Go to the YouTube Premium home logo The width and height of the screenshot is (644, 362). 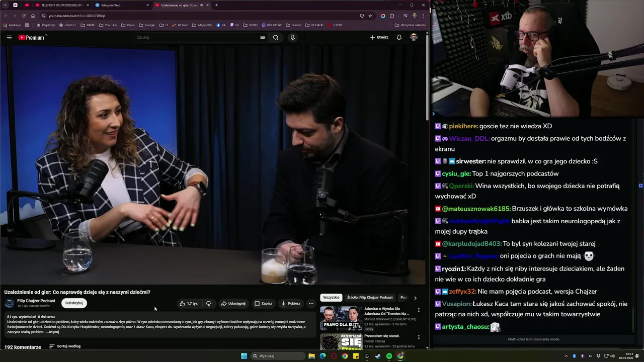(x=32, y=37)
